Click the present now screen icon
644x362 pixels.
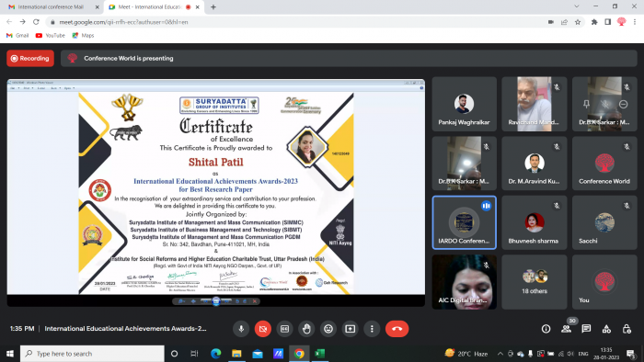(350, 329)
